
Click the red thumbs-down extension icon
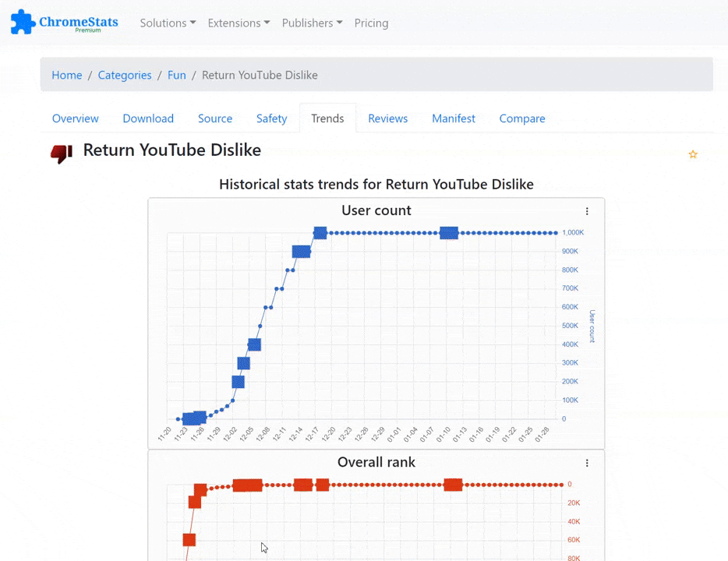[x=62, y=153]
